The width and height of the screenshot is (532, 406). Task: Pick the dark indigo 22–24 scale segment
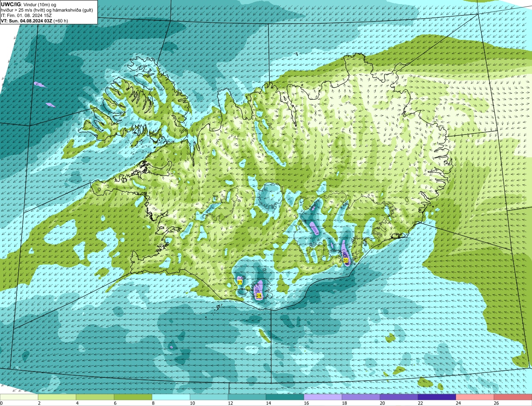pyautogui.click(x=437, y=397)
